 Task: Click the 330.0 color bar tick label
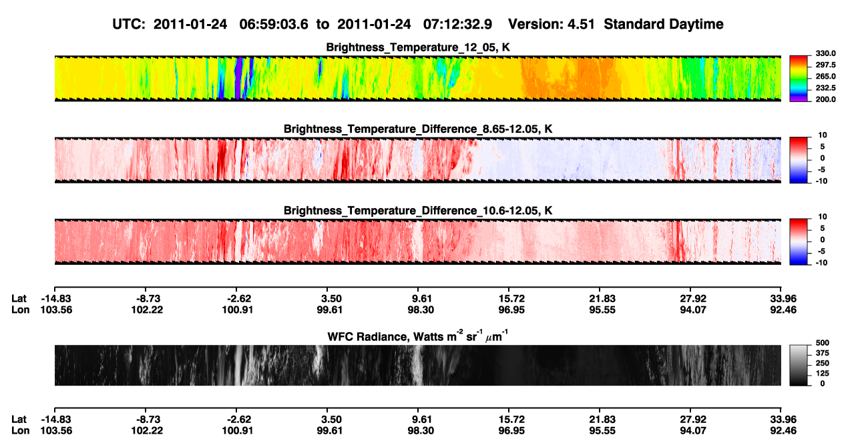tap(826, 53)
